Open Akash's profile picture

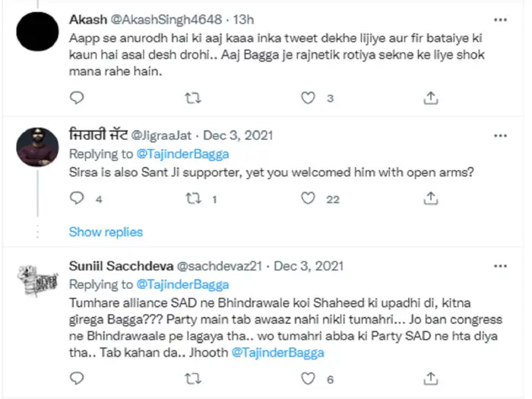(37, 36)
